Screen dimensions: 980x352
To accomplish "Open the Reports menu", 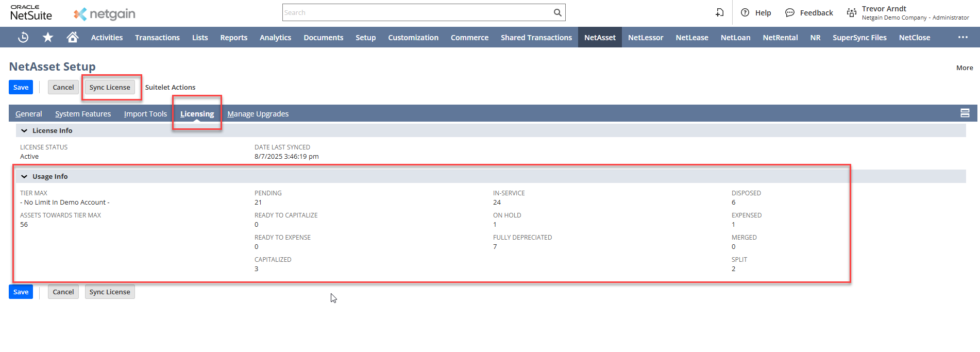I will click(233, 37).
